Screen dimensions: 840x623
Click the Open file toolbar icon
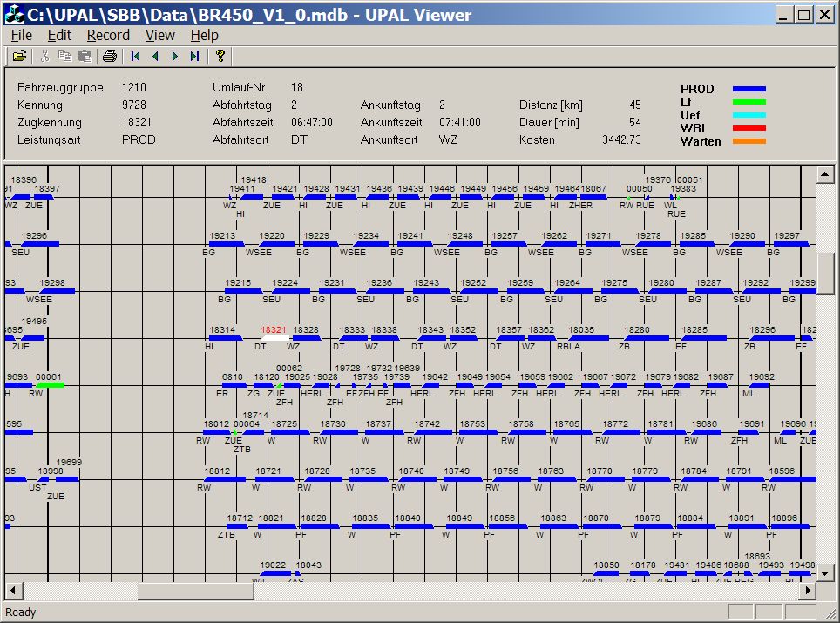click(19, 57)
